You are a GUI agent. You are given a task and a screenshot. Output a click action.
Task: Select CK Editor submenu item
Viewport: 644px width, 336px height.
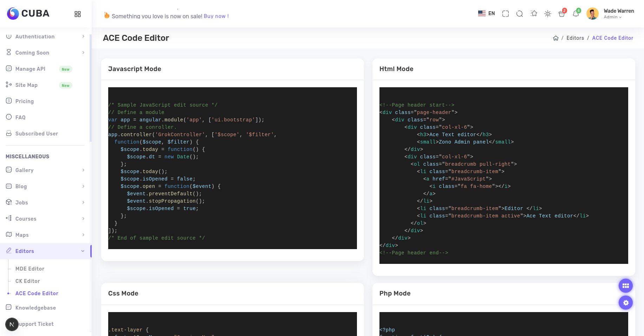[28, 281]
